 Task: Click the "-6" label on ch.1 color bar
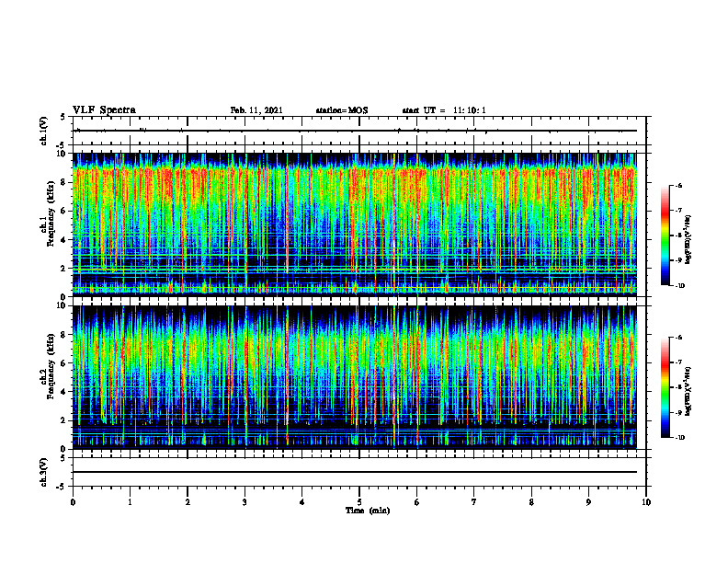tap(678, 185)
